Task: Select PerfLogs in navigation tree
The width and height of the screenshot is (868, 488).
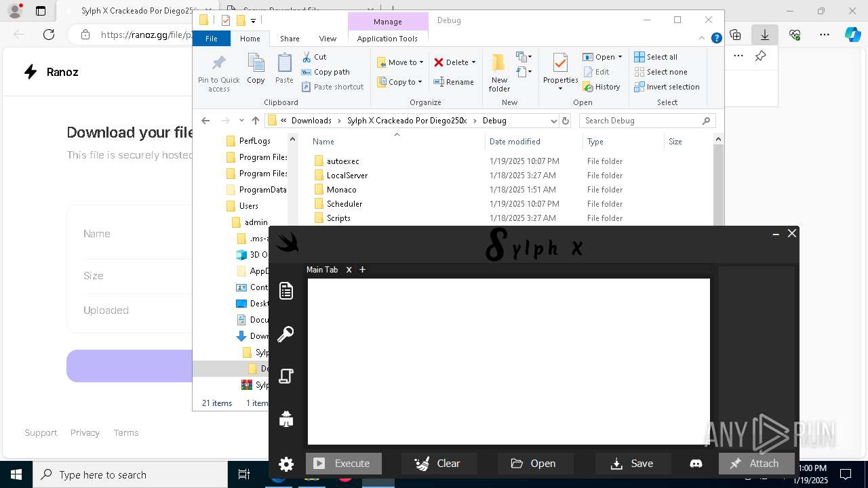Action: coord(254,141)
